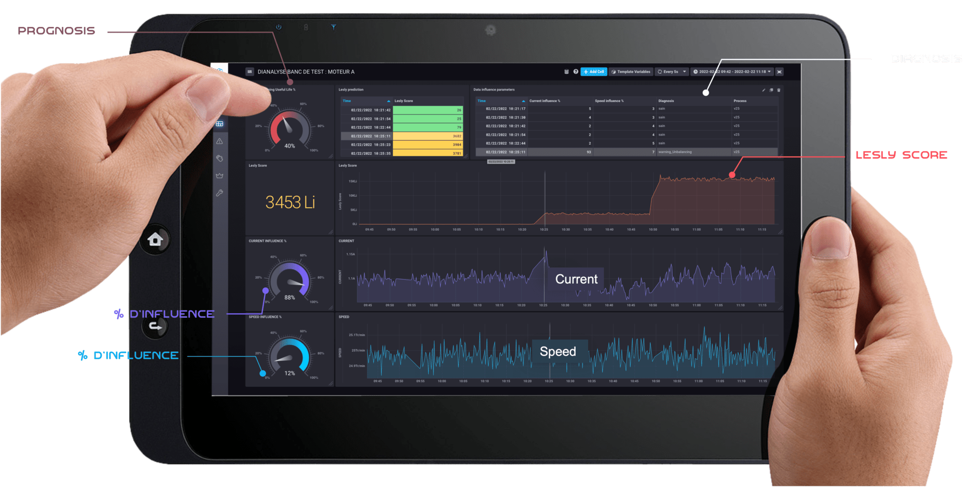Viewport: 980px width, 487px height.
Task: Open the time range picker dropdown
Action: (x=732, y=72)
